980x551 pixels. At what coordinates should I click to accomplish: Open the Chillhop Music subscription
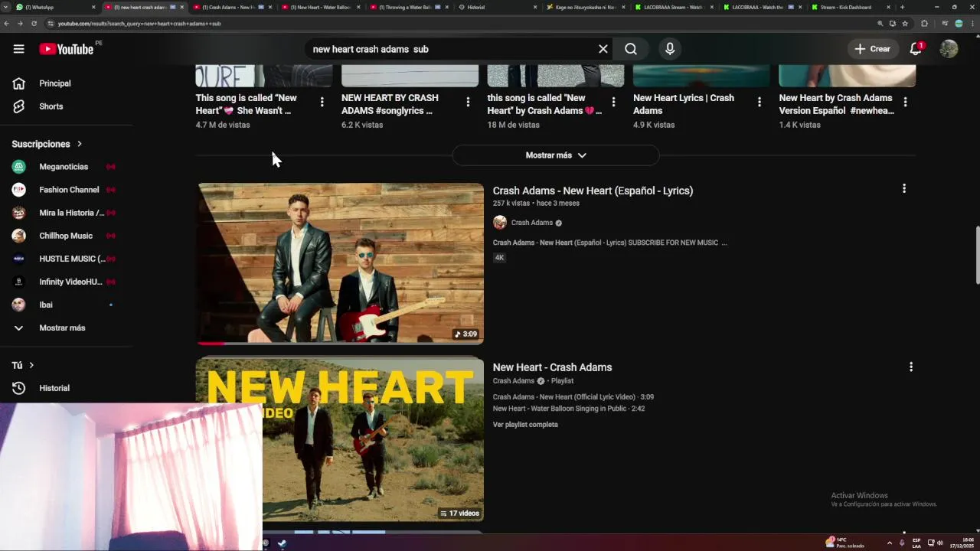point(66,236)
